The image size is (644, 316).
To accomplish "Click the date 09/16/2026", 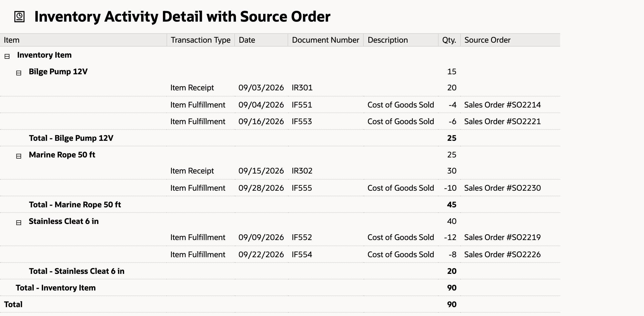I will pyautogui.click(x=261, y=121).
